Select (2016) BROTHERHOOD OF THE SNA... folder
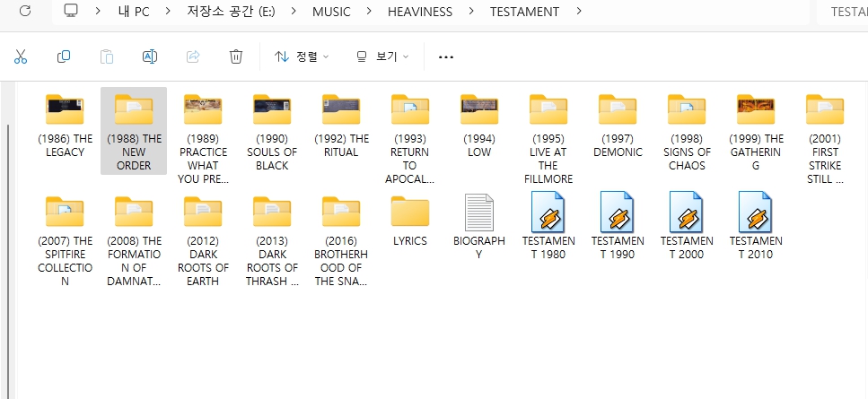The width and height of the screenshot is (868, 399). pos(342,240)
